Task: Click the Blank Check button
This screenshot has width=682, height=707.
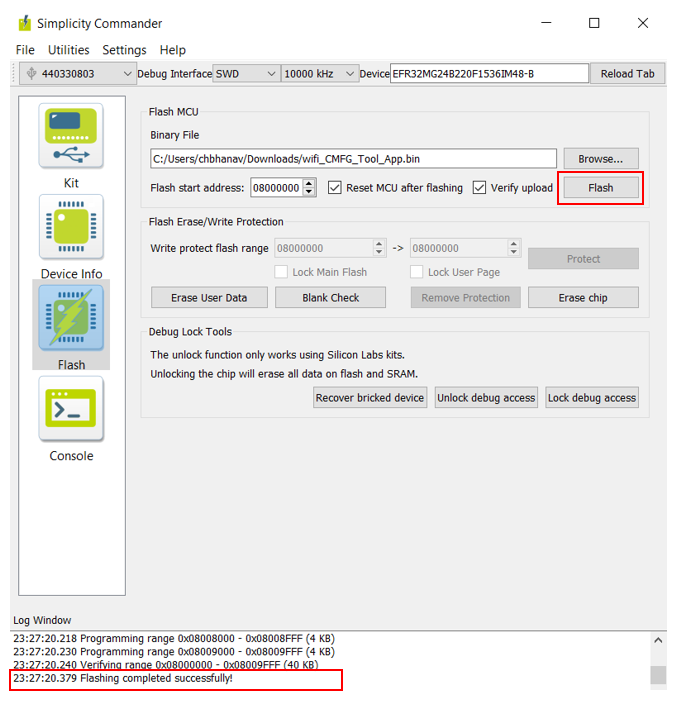Action: (330, 298)
